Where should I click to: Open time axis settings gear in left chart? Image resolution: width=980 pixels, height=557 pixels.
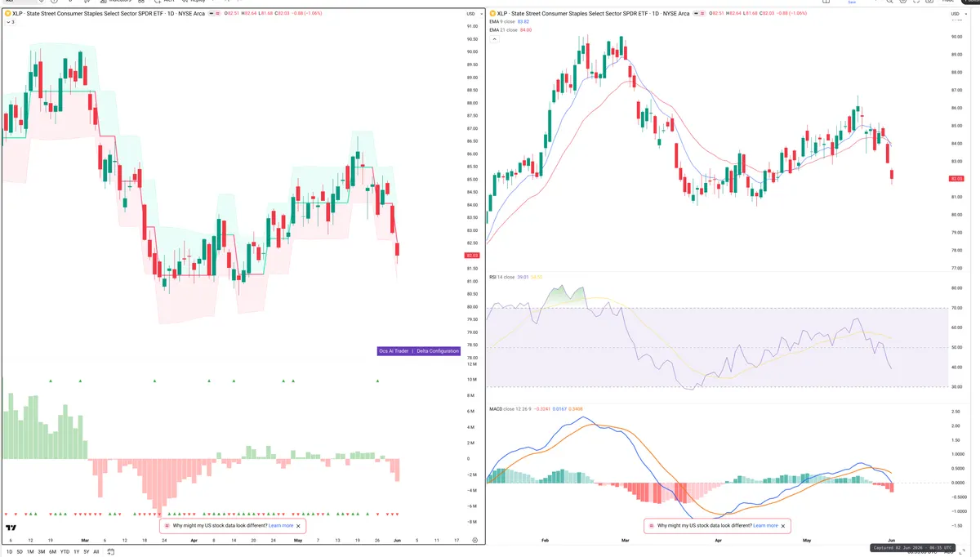coord(474,541)
